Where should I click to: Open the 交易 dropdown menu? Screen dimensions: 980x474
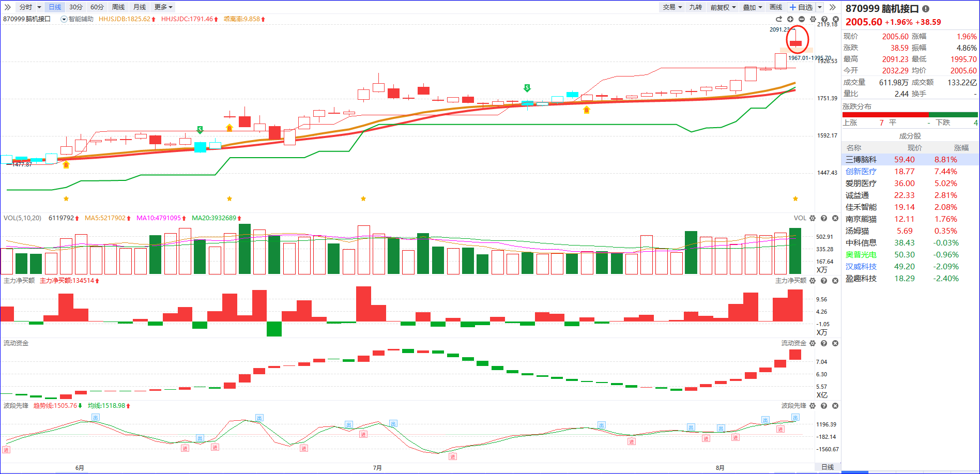672,7
